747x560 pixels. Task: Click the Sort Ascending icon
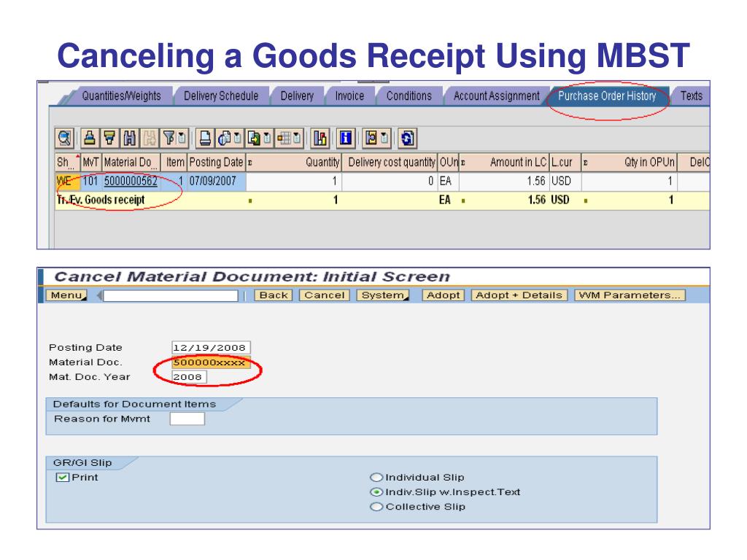point(90,138)
